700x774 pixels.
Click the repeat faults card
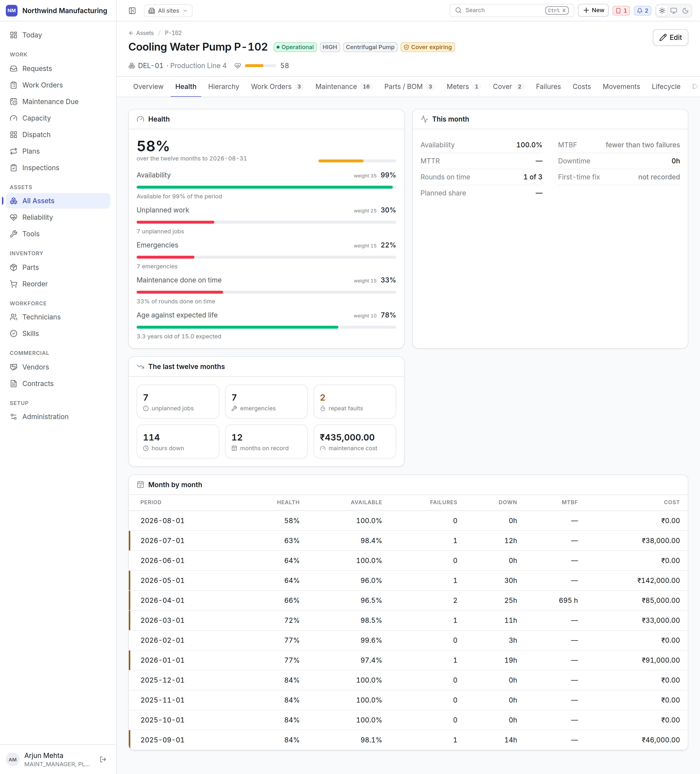click(x=354, y=402)
